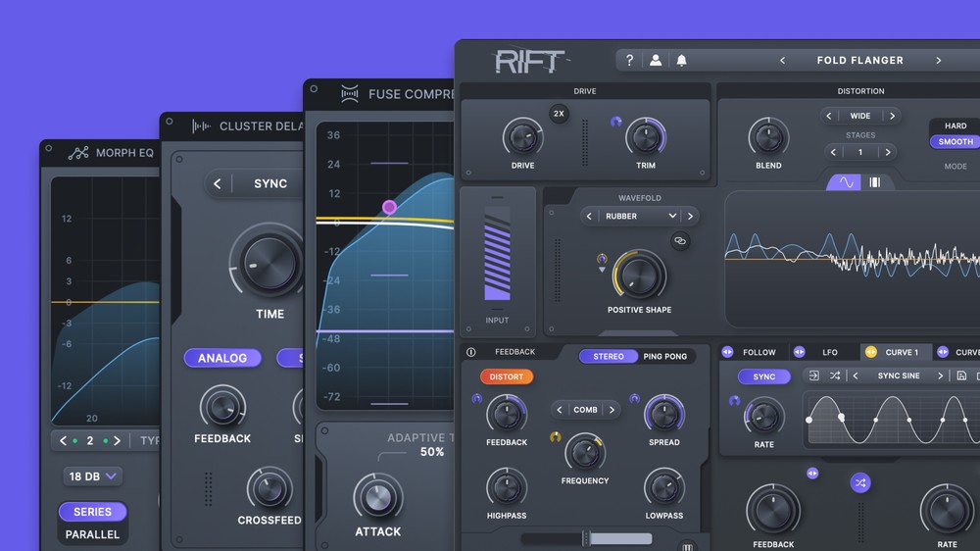Click the Analog button in Cluster Delay
The height and width of the screenshot is (551, 980).
222,358
